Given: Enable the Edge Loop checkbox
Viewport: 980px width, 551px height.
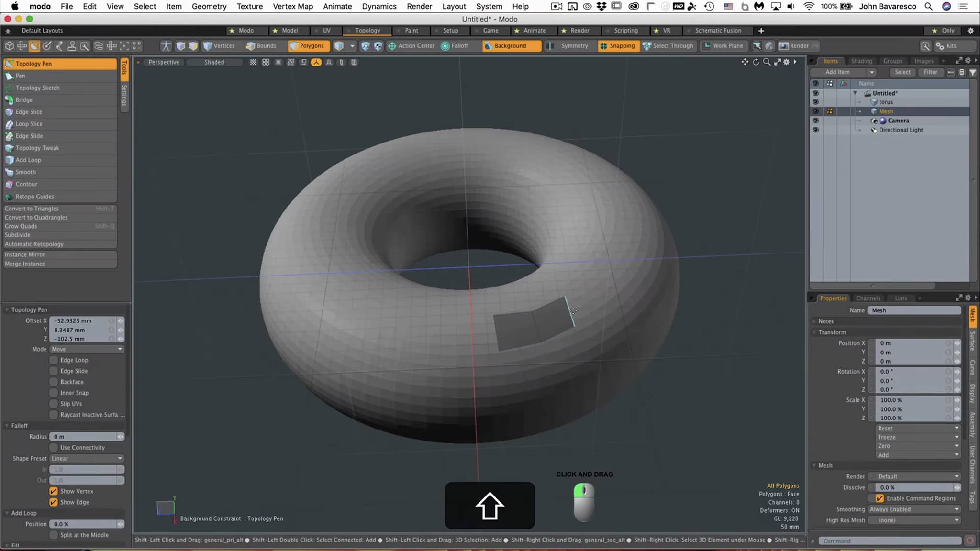Looking at the screenshot, I should point(54,360).
